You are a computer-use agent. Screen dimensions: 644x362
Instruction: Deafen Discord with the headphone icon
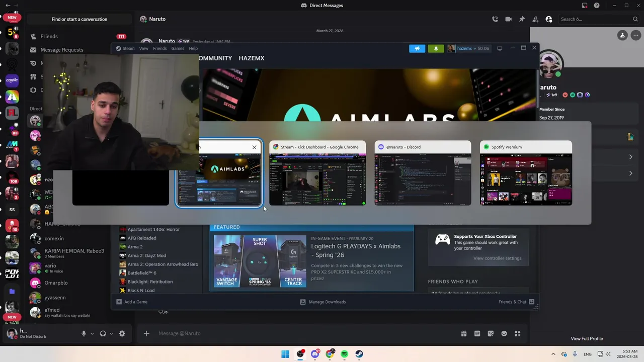pyautogui.click(x=103, y=333)
